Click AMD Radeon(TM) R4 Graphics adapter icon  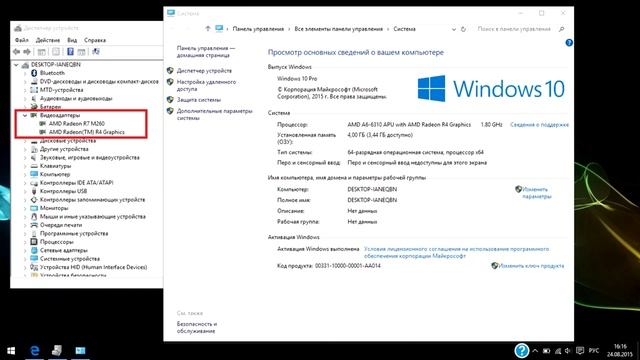[42, 132]
